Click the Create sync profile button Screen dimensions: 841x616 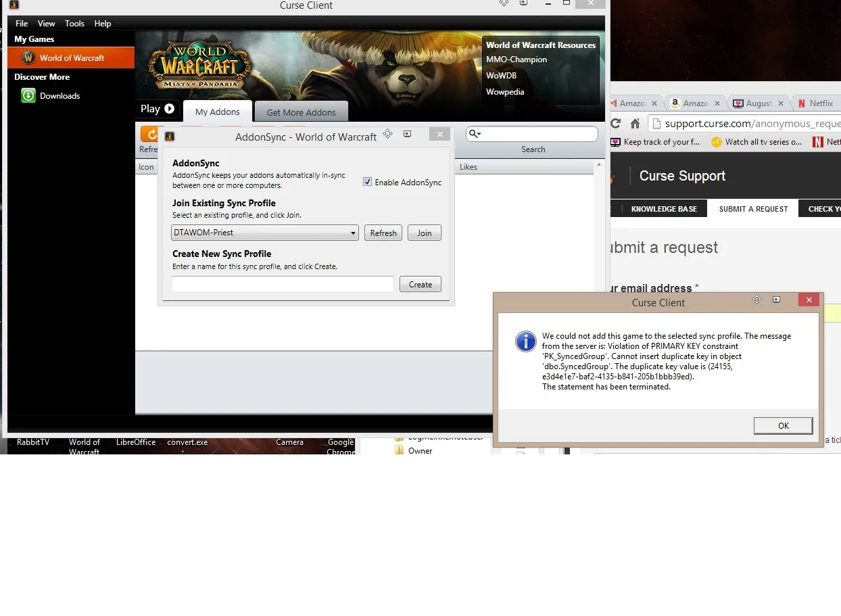tap(420, 284)
